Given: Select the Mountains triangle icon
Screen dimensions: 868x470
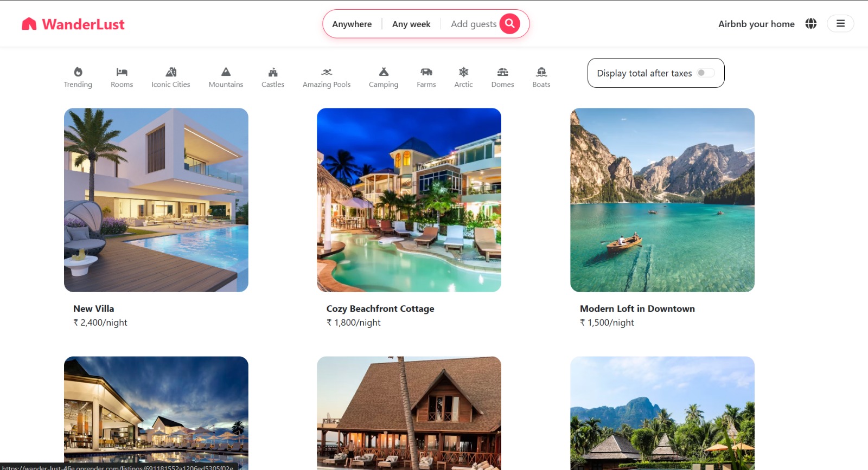Looking at the screenshot, I should tap(226, 72).
